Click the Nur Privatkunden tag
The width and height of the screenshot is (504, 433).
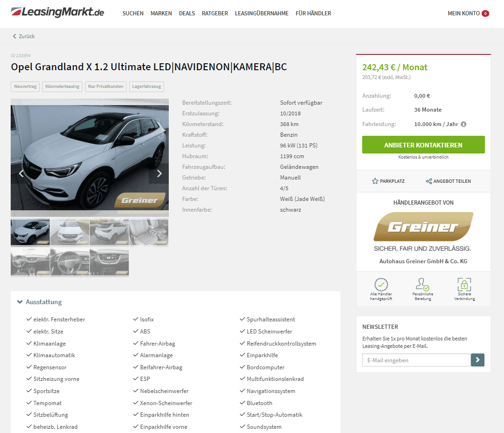click(x=106, y=87)
